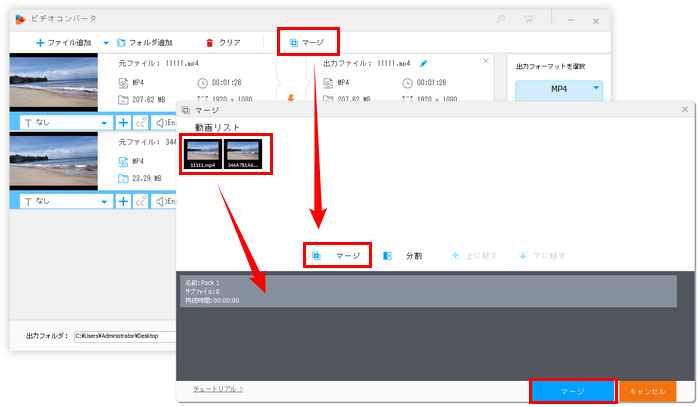Click the クリア trash button
700x407 pixels.
(223, 43)
